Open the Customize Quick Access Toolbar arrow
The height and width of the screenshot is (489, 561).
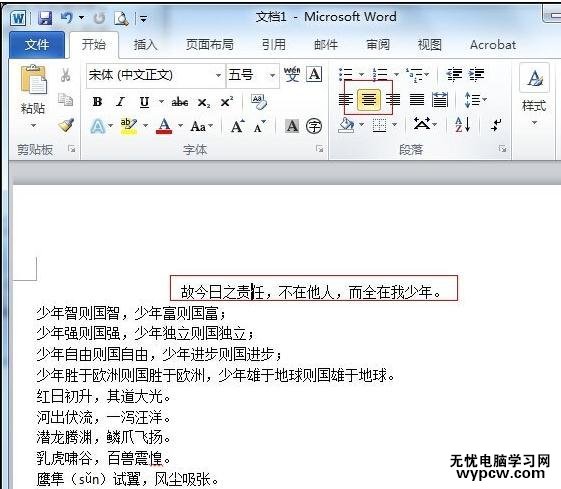[143, 19]
